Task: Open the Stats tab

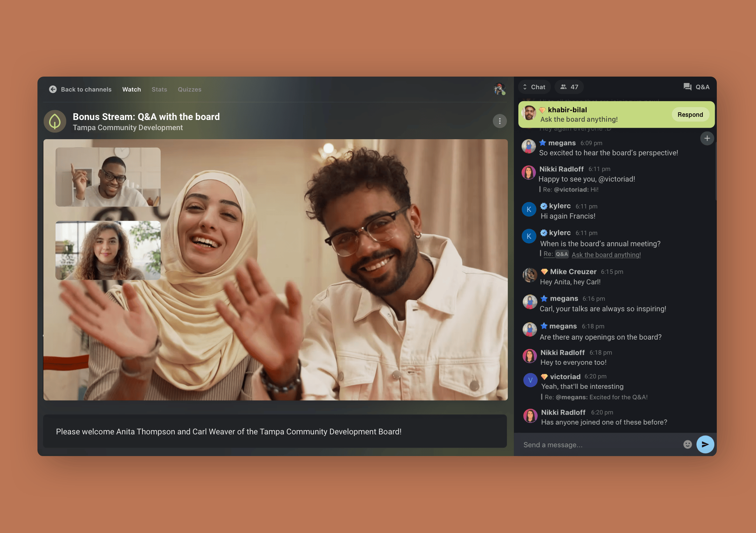Action: (159, 89)
